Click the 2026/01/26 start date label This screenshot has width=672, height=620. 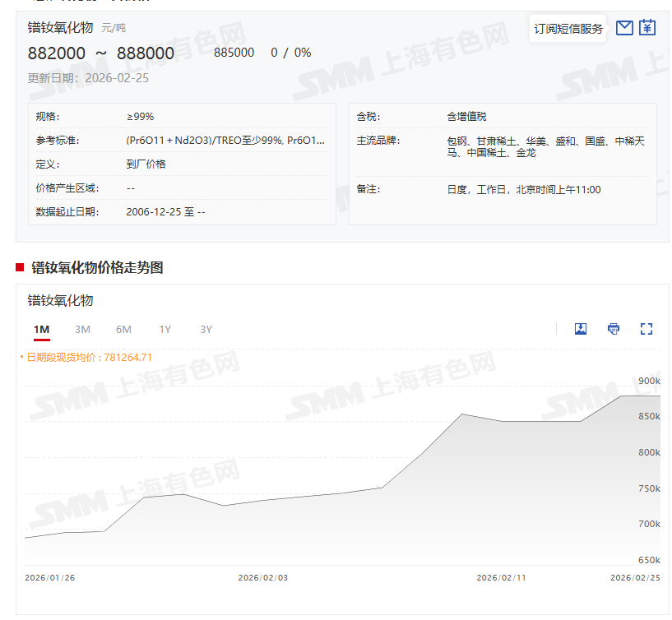coord(50,577)
